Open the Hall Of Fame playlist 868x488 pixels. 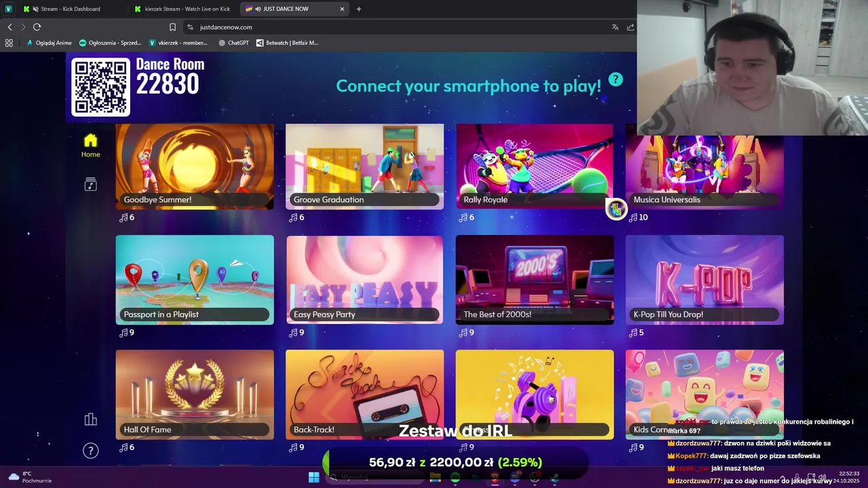[195, 394]
